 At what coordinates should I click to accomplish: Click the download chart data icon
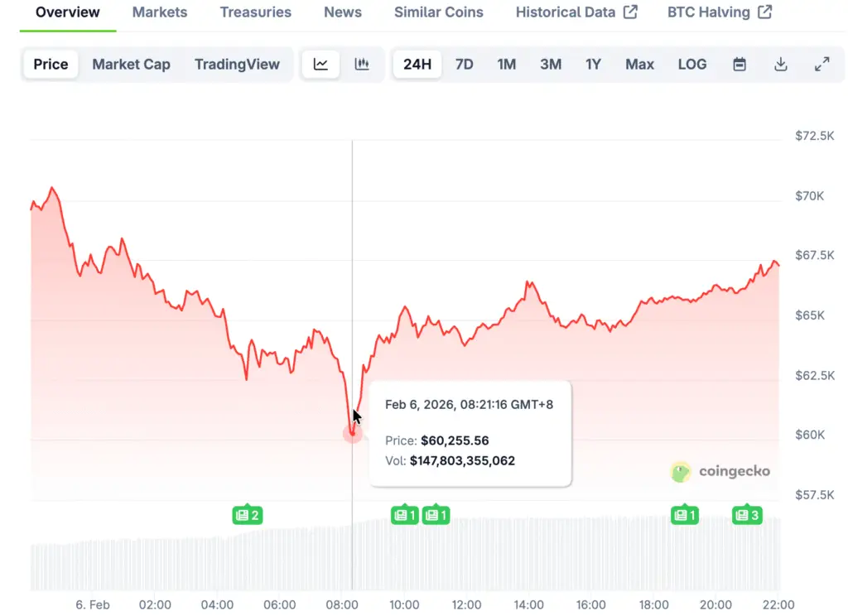780,65
